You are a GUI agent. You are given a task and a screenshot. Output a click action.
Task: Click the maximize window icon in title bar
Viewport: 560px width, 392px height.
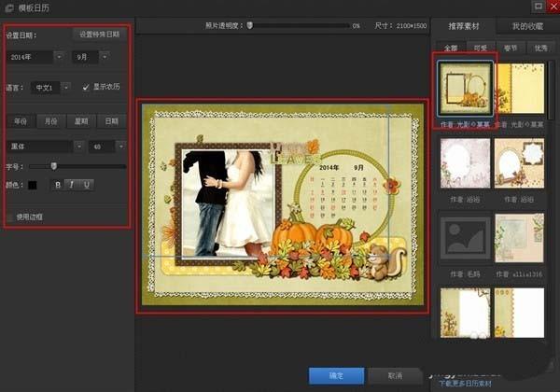539,7
